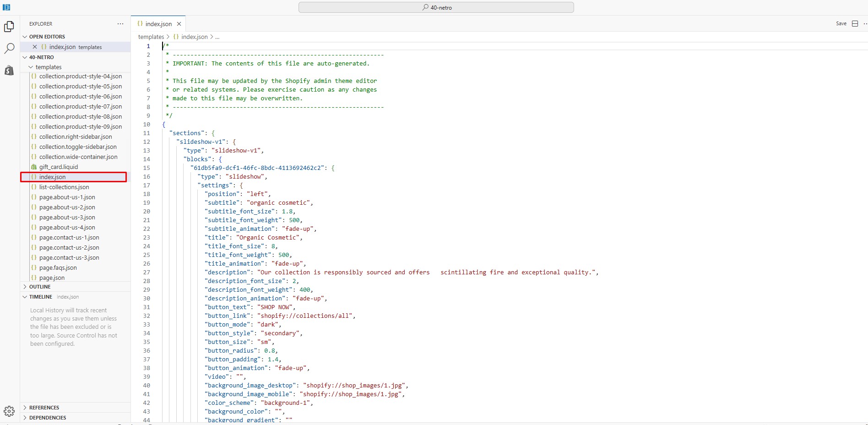Toggle the primary sidebar icon at top left

tap(6, 7)
